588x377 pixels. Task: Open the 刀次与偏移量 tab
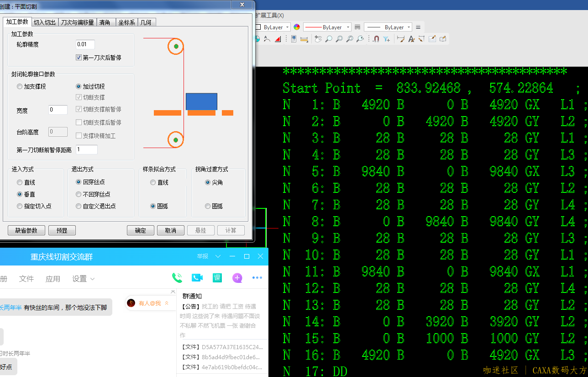click(x=77, y=22)
